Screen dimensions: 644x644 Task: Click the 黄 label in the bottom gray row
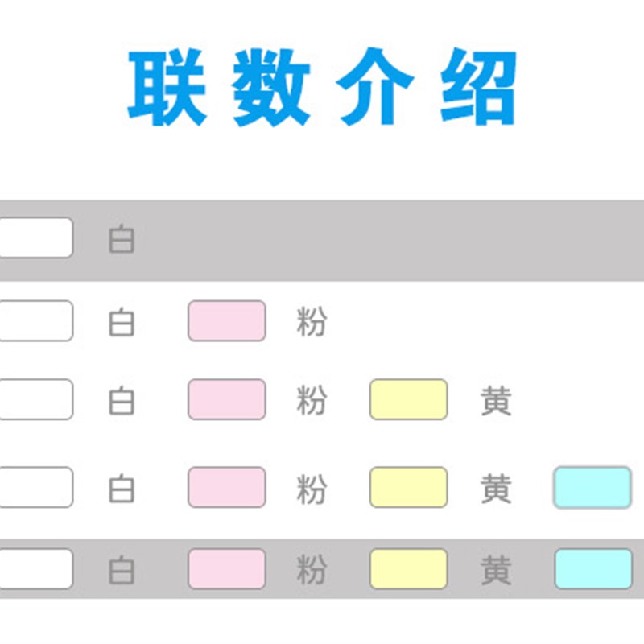click(496, 570)
